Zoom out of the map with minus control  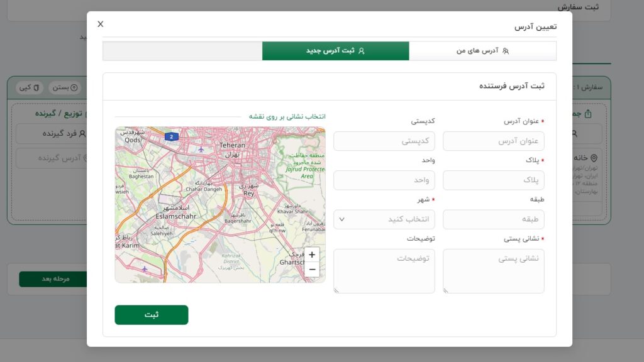pyautogui.click(x=311, y=268)
